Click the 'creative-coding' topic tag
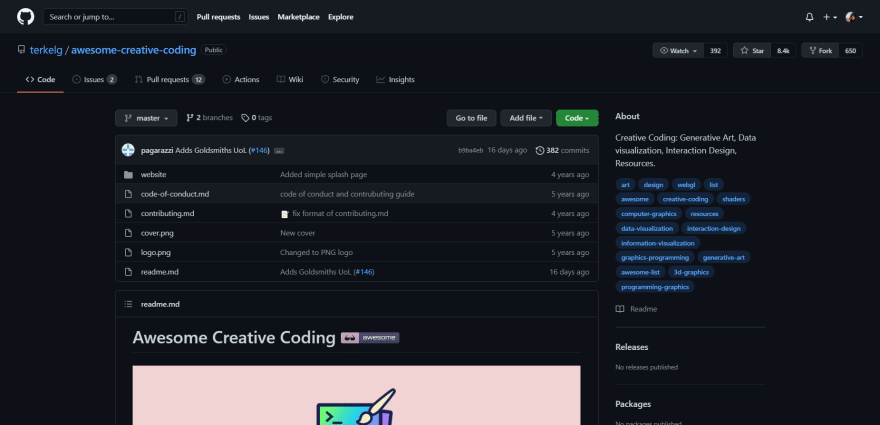Screen dimensions: 880x425 click(685, 199)
